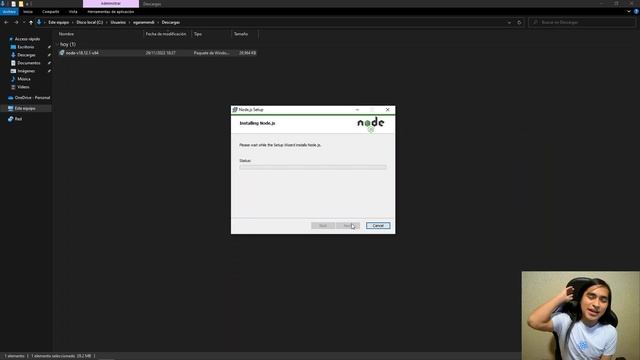Sort files by Nombre column
This screenshot has width=640, height=360.
pos(66,34)
